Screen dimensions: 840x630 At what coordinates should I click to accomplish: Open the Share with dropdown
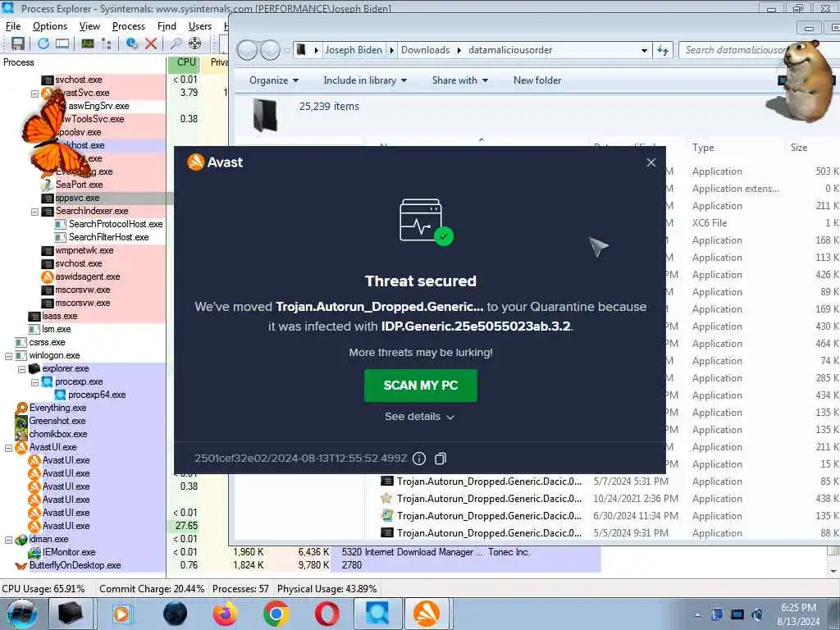[460, 80]
